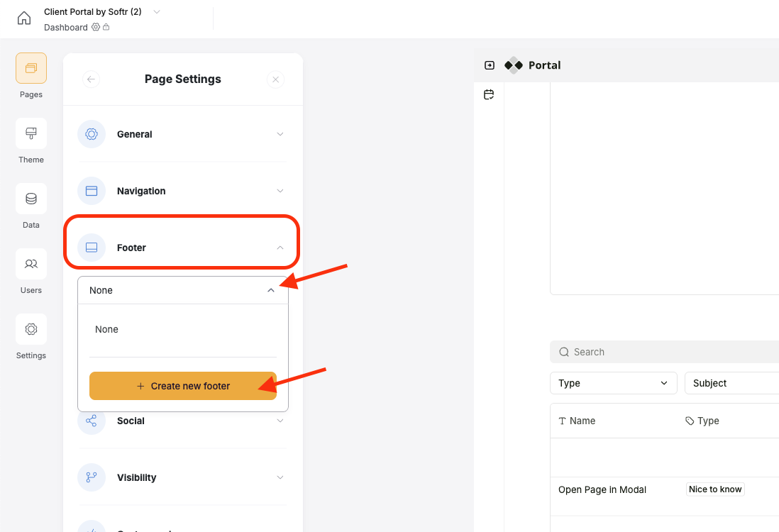Open the Subject filter dropdown
The image size is (779, 532).
(731, 383)
